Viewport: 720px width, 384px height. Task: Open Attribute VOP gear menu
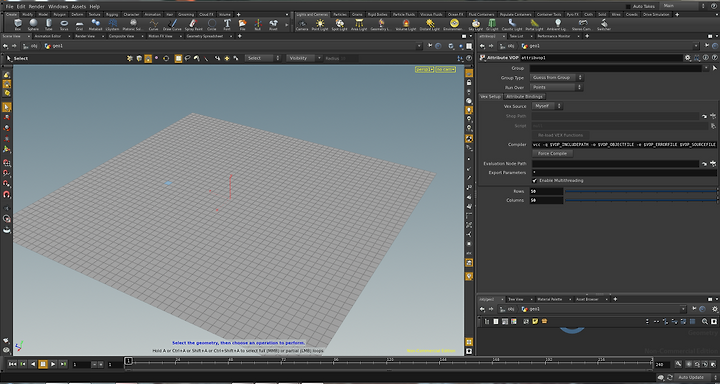(687, 58)
